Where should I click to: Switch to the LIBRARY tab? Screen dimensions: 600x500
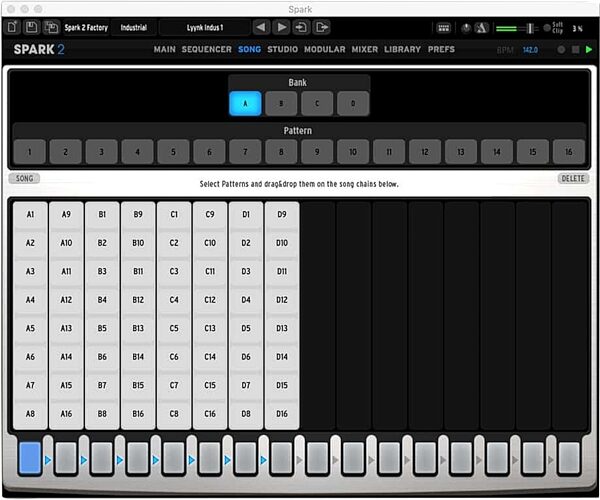click(403, 49)
